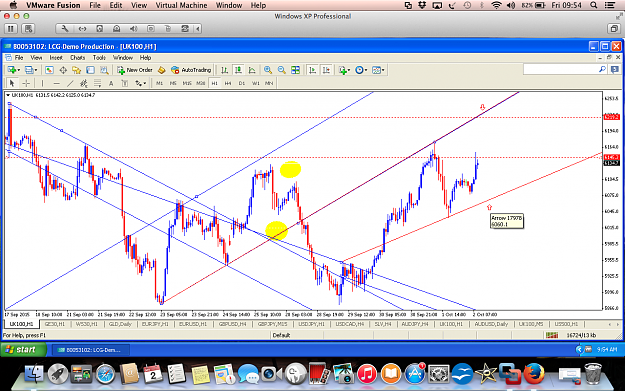Pause the virtual machine in VMware
This screenshot has width=625, height=391.
click(11, 29)
